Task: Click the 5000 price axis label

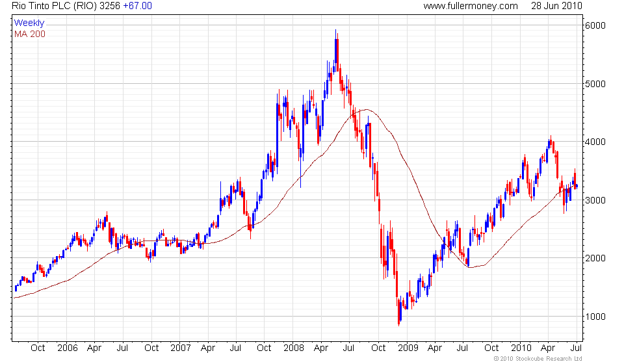Action: click(x=595, y=84)
